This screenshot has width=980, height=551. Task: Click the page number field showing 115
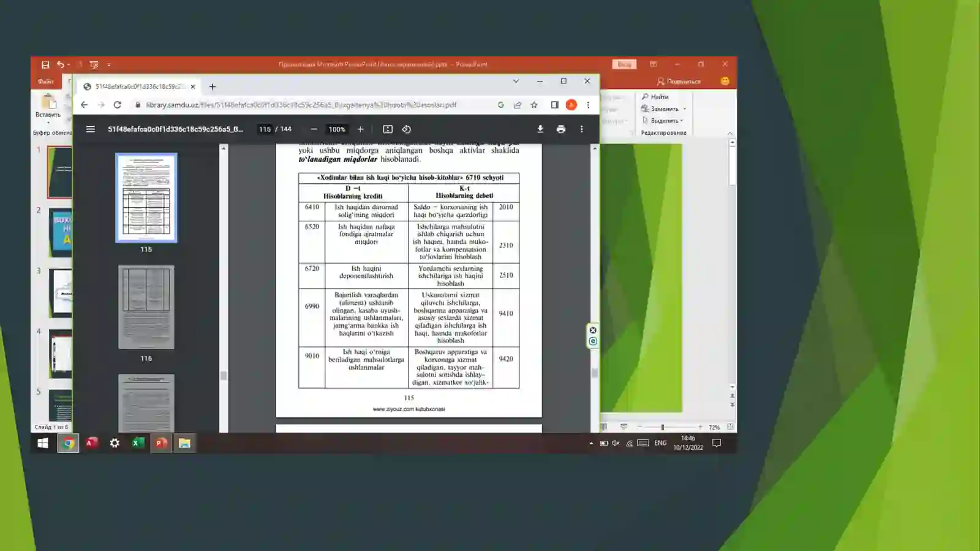(x=265, y=129)
